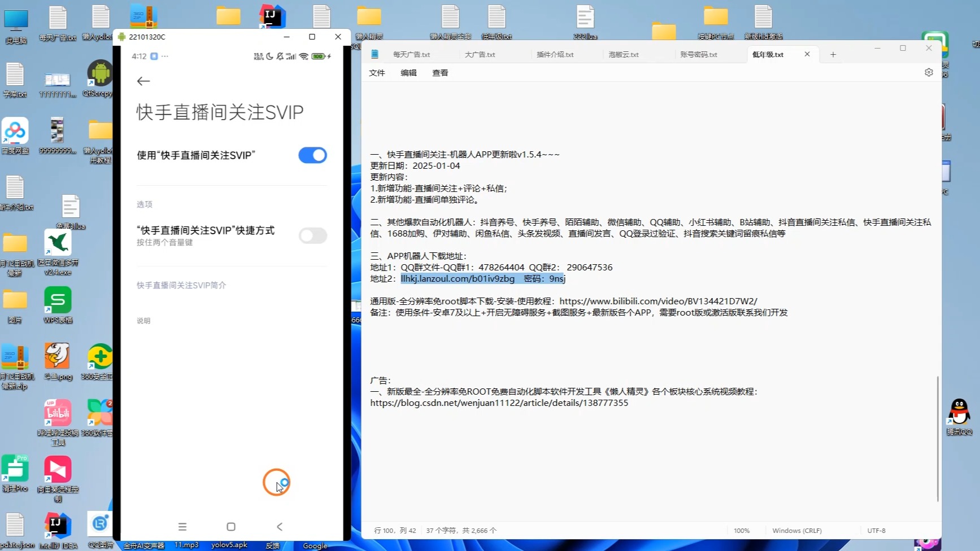Click the 快手直播间关注SVIP简介 label

pos(181,286)
